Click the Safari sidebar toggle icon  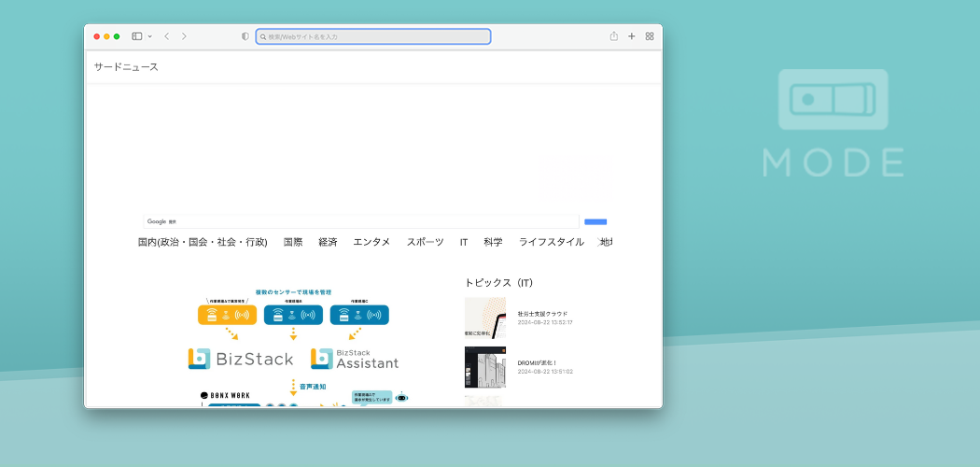click(136, 36)
